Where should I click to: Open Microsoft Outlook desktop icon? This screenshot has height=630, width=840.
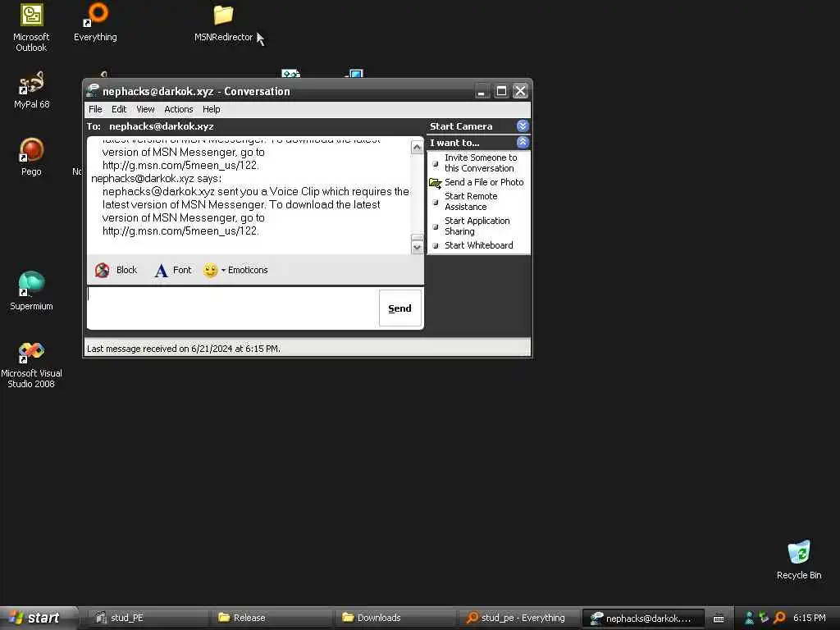pyautogui.click(x=32, y=27)
